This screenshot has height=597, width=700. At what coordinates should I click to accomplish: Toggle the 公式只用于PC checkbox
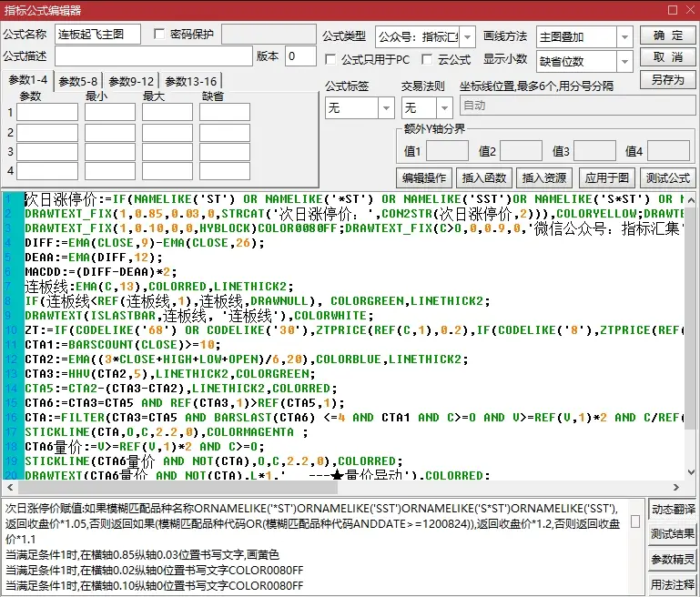pyautogui.click(x=331, y=59)
